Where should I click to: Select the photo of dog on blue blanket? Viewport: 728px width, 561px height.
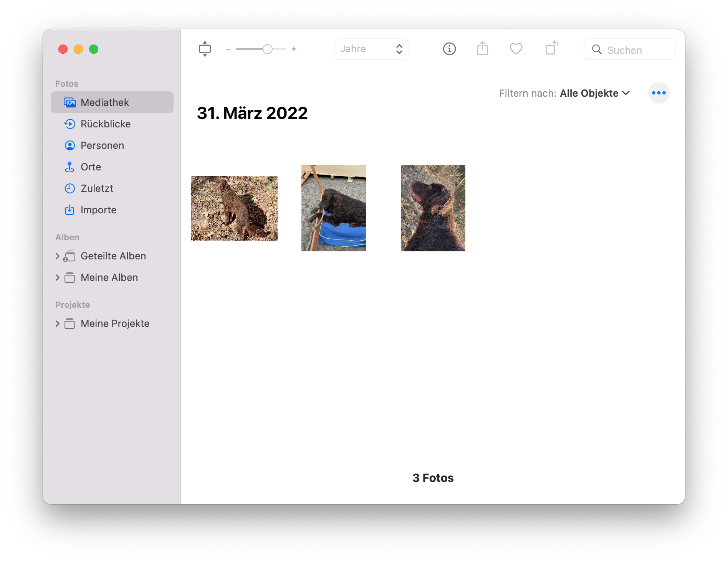(x=334, y=208)
